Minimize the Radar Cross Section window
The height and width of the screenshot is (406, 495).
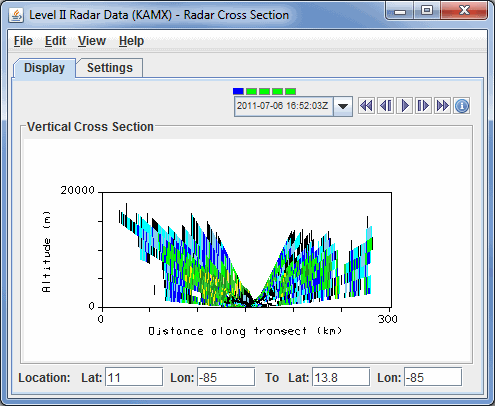[400, 11]
